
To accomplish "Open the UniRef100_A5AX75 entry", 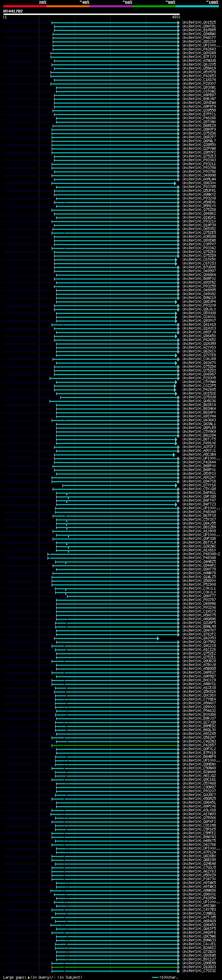I will pos(199,615).
